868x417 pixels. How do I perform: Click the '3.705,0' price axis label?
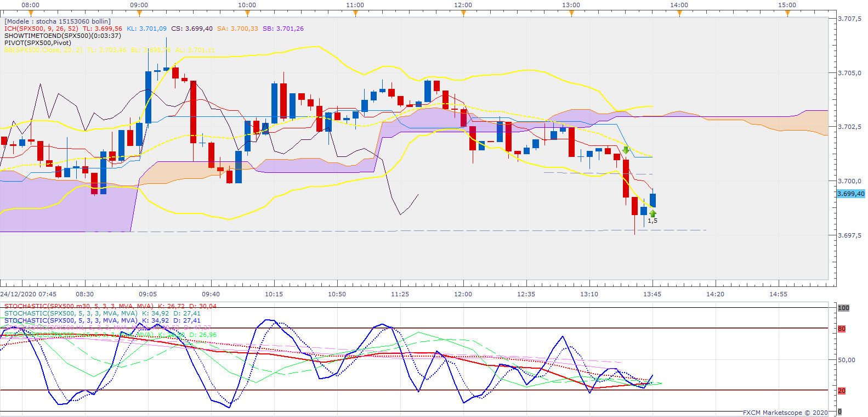click(850, 73)
